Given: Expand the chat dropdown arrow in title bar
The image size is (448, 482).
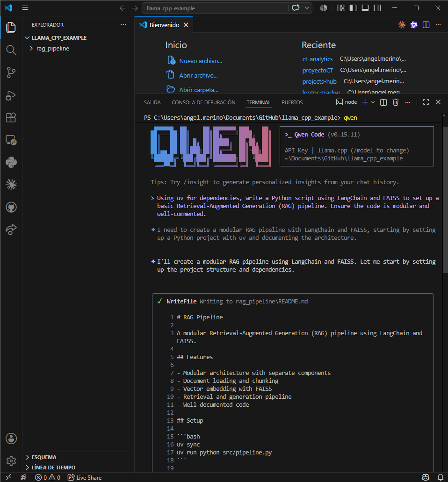Looking at the screenshot, I should click(307, 8).
